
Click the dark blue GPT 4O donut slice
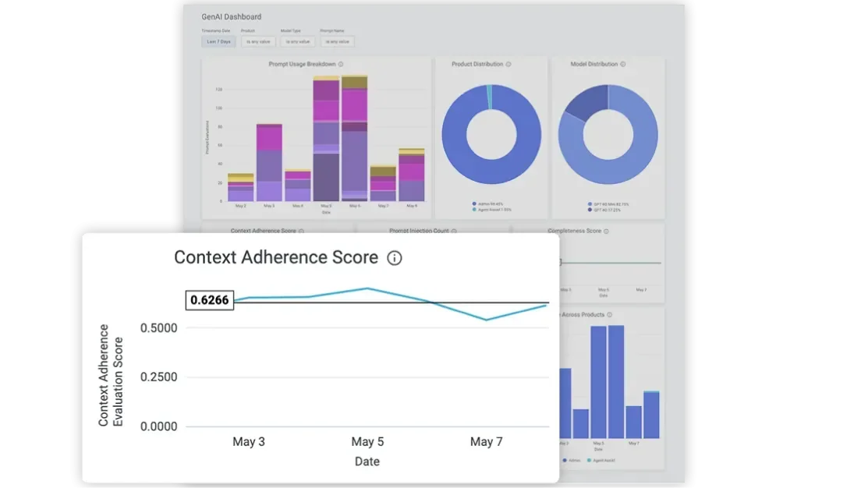coord(582,103)
